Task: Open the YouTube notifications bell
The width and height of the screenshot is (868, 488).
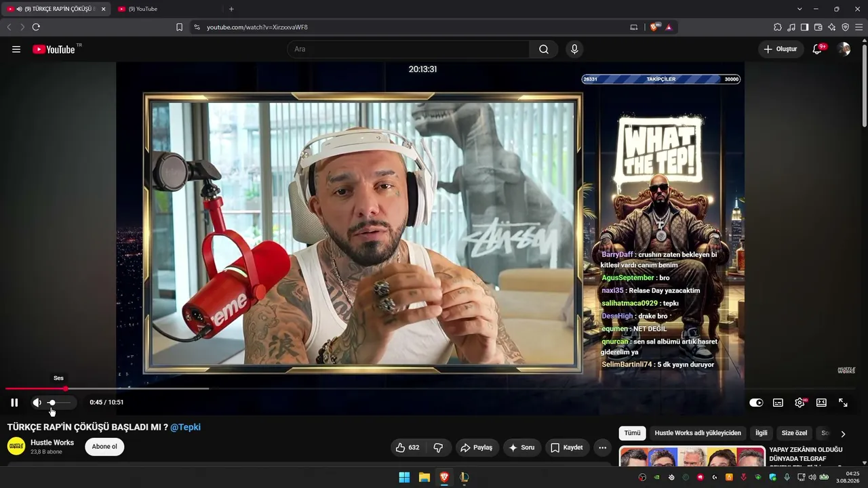Action: (x=817, y=49)
